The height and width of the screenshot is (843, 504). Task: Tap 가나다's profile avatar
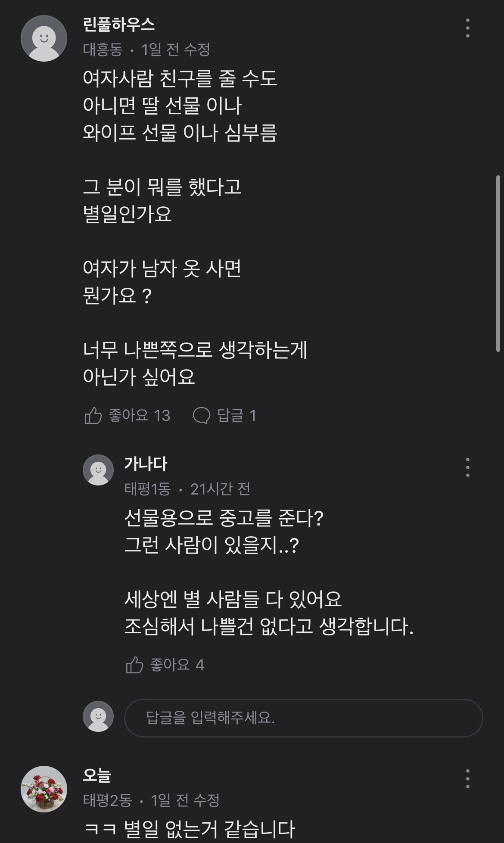coord(98,470)
